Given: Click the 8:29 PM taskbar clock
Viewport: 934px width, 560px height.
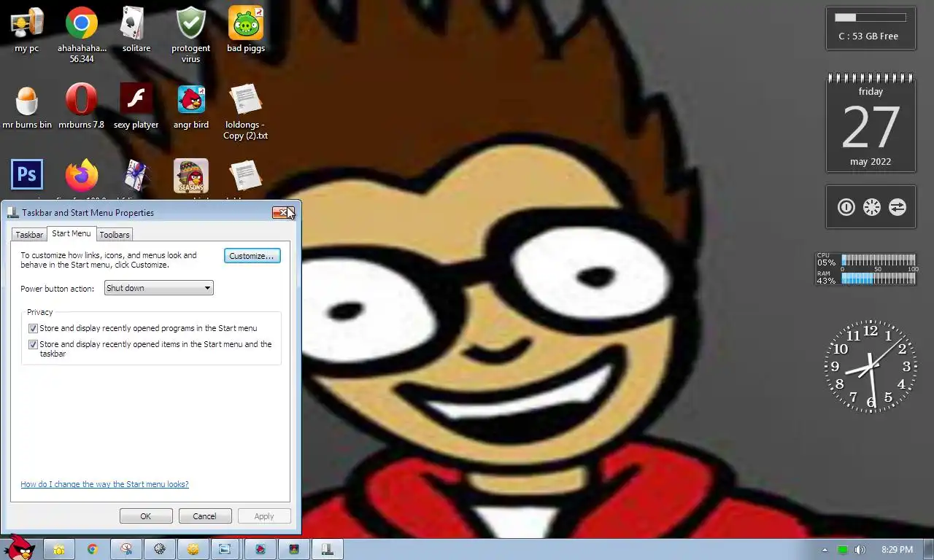Looking at the screenshot, I should (x=897, y=550).
